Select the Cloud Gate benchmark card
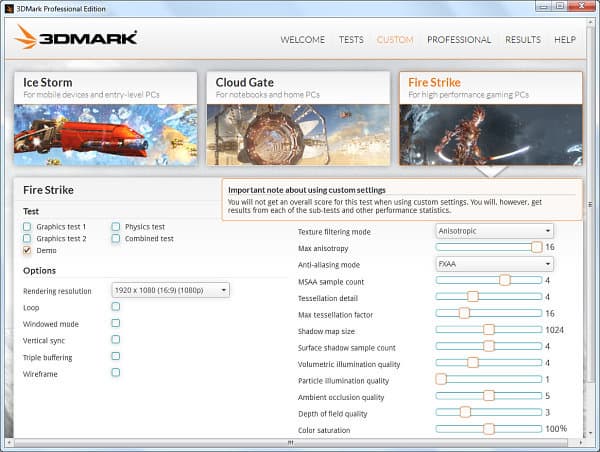Screen dimensions: 600x452 pos(298,119)
